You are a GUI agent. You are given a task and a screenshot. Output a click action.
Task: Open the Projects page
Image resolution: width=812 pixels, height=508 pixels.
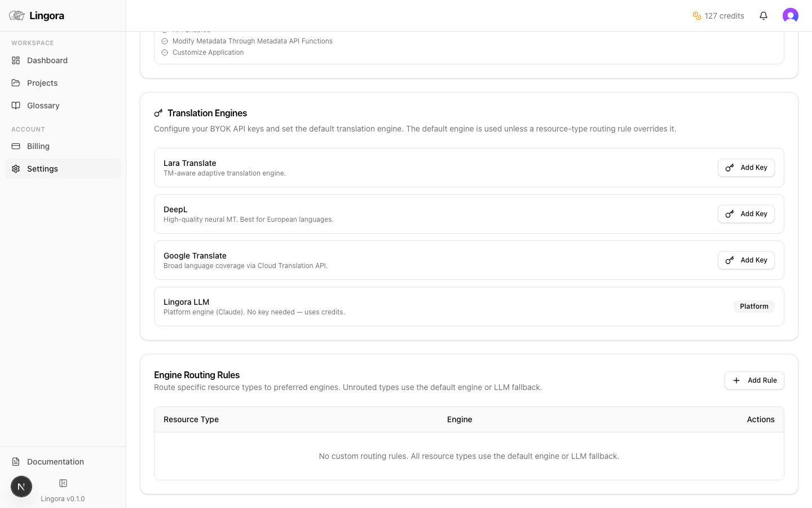click(x=42, y=83)
